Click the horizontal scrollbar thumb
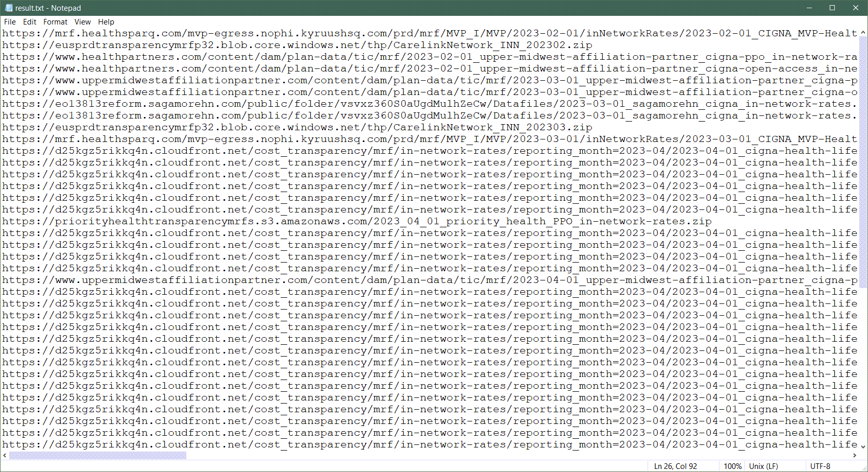The width and height of the screenshot is (868, 472). [97, 455]
